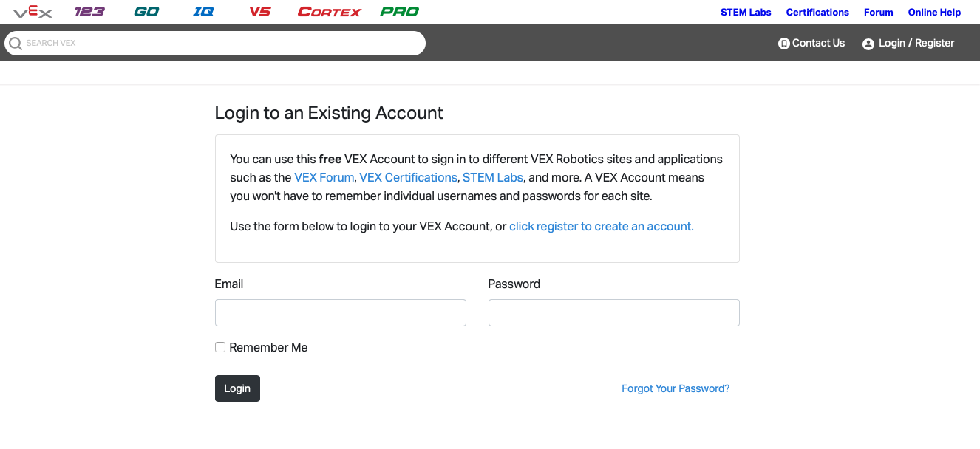Screen dimensions: 980x449
Task: Click the search magnifier icon
Action: click(x=16, y=43)
